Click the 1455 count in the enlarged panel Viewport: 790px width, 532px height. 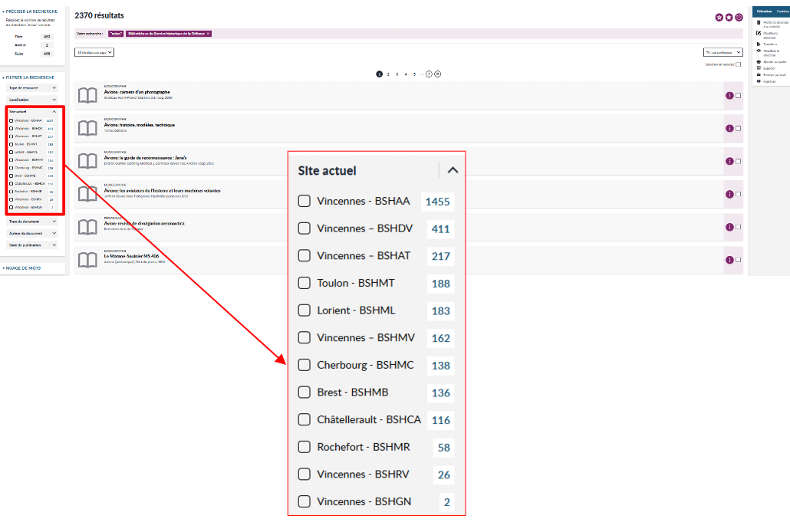coord(437,202)
